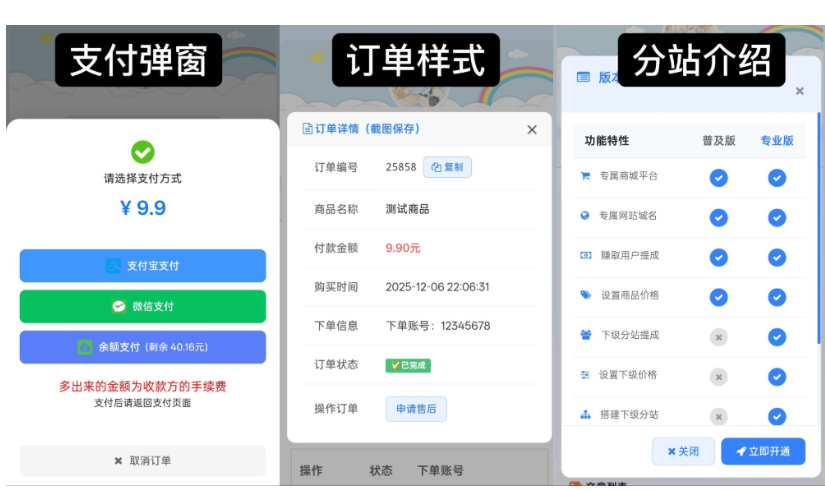Click the balance wallet icon
The height and width of the screenshot is (490, 825).
(x=85, y=347)
